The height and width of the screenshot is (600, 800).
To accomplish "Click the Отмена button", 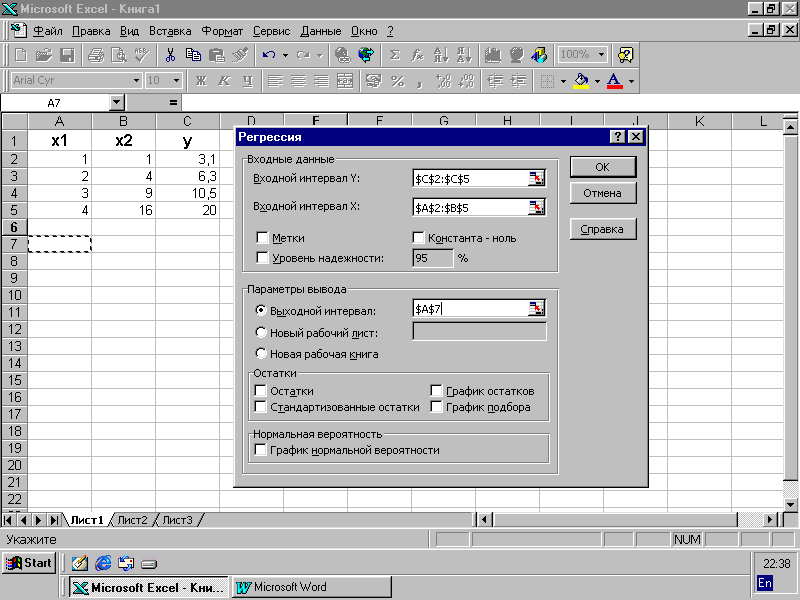I will click(x=602, y=193).
